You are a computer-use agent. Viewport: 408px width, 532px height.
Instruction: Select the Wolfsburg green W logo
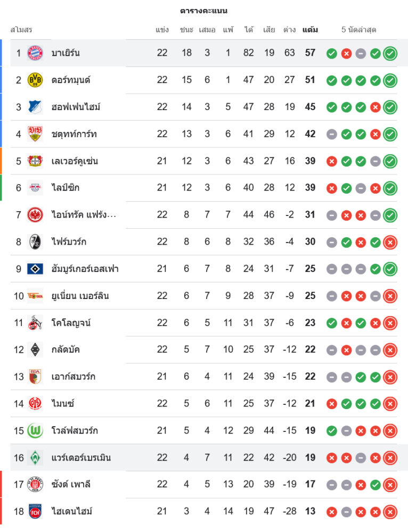(x=35, y=430)
